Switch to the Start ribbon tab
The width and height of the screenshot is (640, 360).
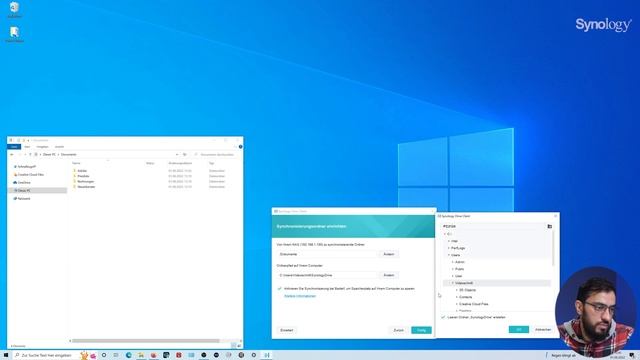click(27, 147)
